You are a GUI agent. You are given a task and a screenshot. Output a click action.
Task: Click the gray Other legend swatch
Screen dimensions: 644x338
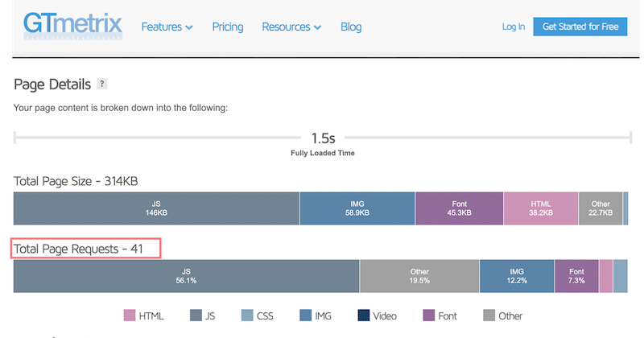click(x=489, y=315)
